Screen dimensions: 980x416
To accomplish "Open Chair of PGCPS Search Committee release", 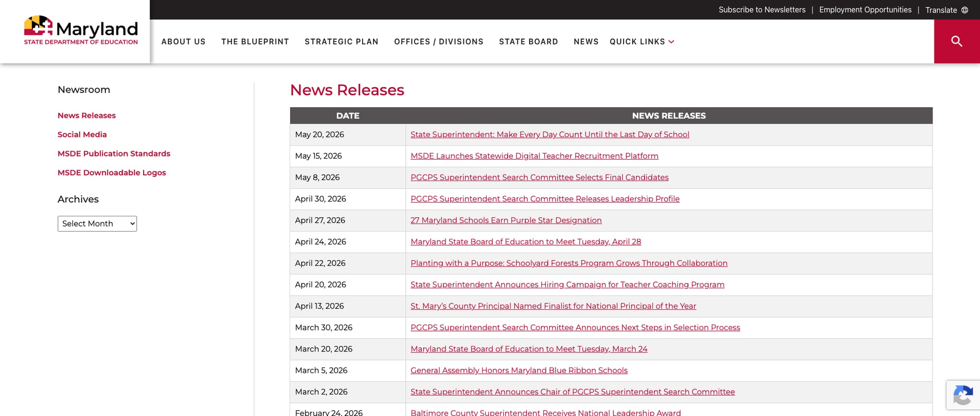I will [573, 392].
